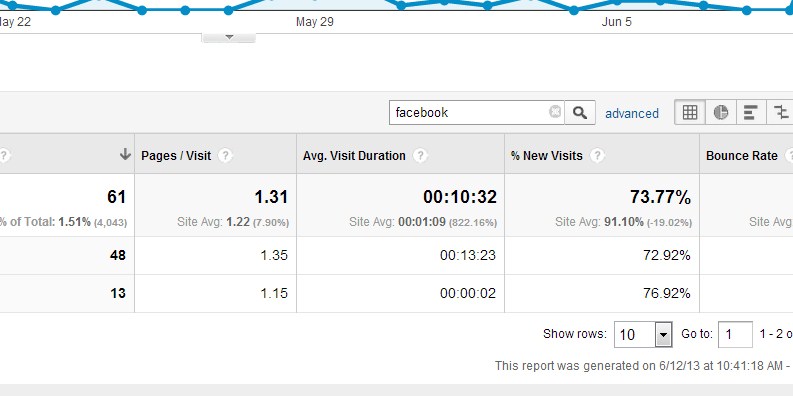Open help for Avg. Visit Duration

click(420, 156)
